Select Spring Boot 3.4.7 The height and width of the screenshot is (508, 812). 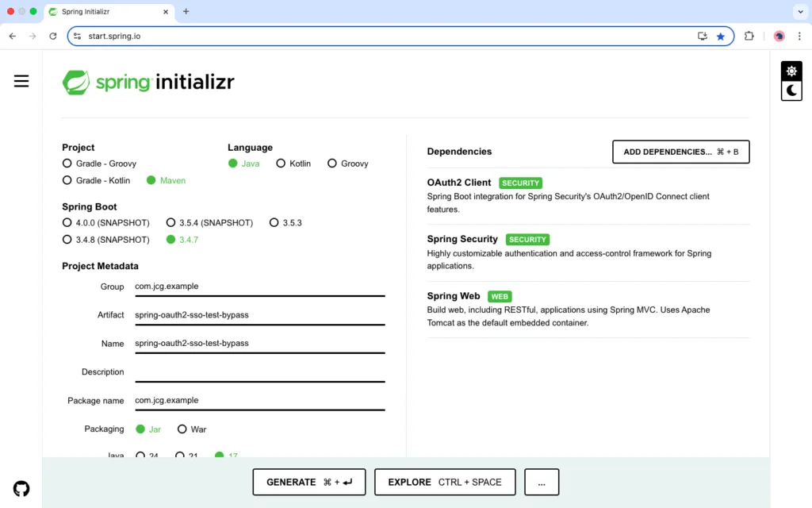click(182, 240)
